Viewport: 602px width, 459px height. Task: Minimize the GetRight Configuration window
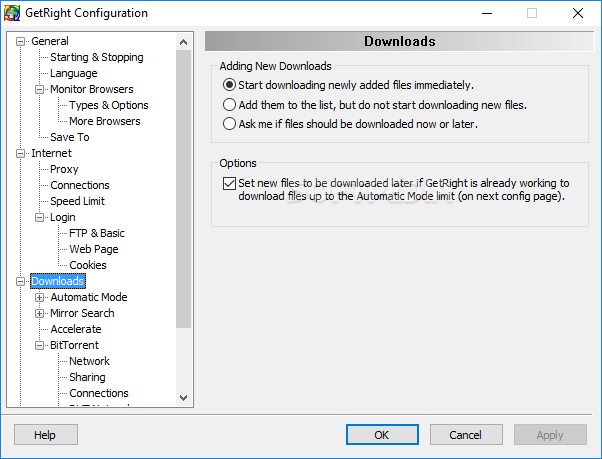coord(487,13)
